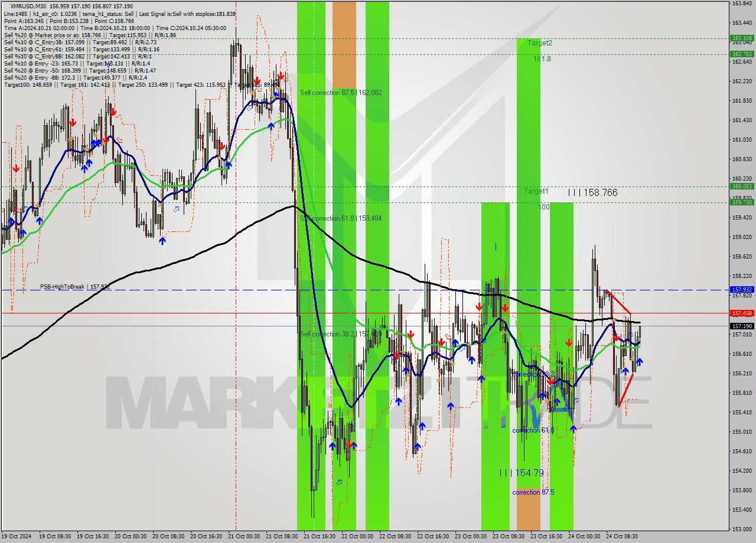Click price axis value 153.000

(x=742, y=529)
